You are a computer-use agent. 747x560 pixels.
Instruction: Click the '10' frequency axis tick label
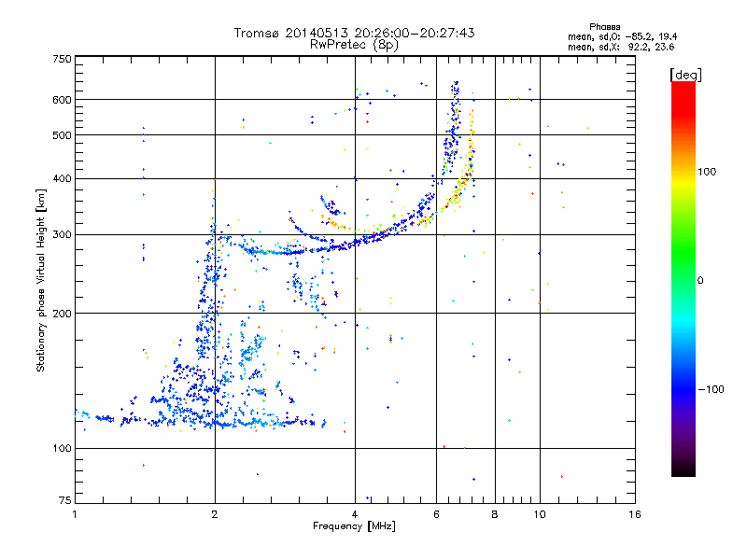(x=540, y=514)
